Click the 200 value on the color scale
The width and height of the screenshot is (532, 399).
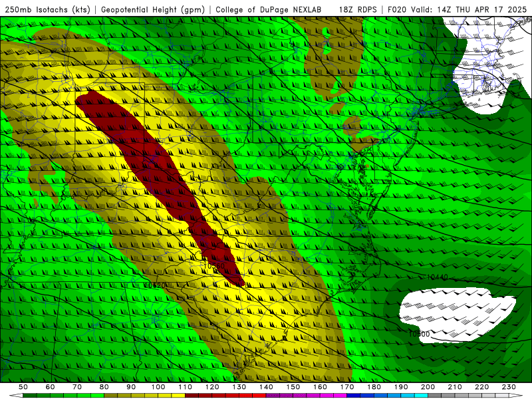click(x=428, y=387)
